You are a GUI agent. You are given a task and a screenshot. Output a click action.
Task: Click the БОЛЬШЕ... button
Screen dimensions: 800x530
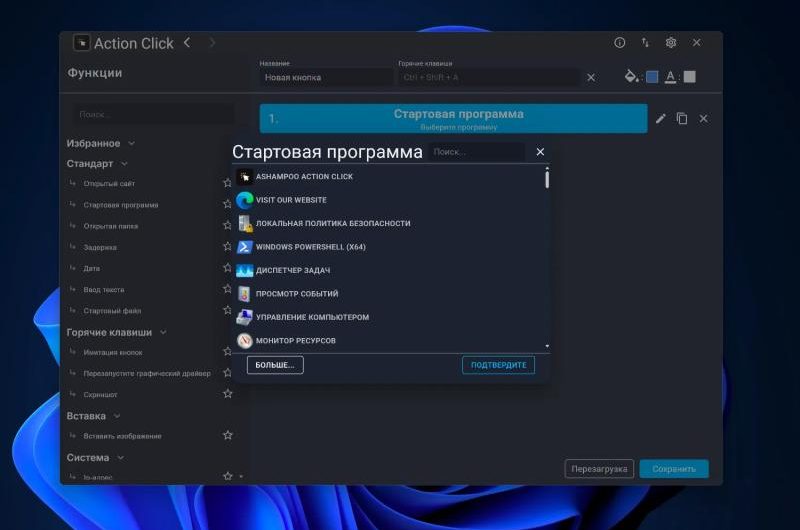pos(275,365)
